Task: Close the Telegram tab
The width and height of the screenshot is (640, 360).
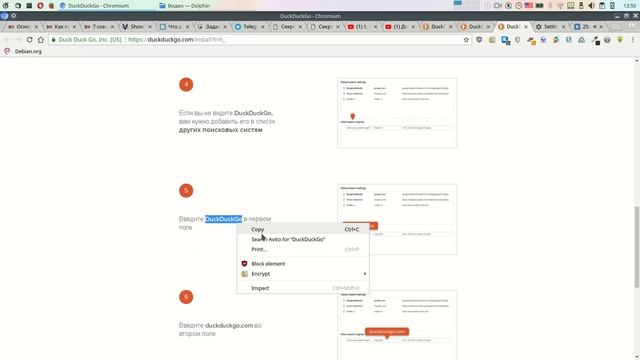Action: 262,27
